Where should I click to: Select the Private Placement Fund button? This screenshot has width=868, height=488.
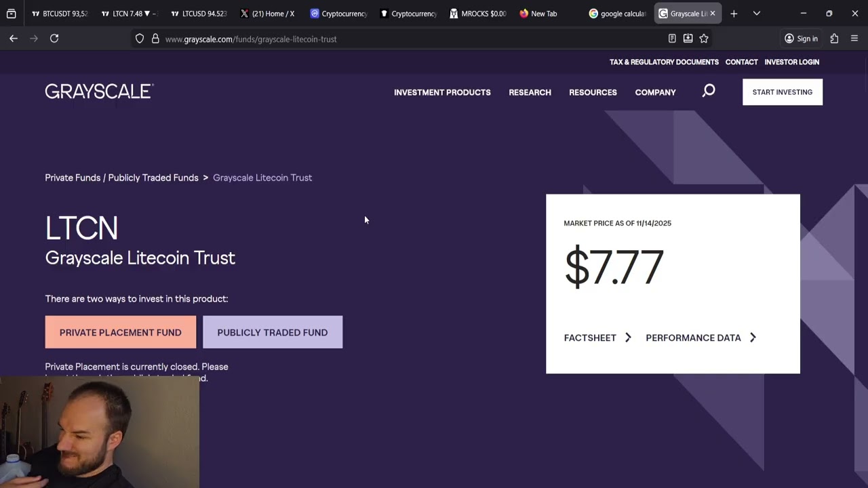click(121, 332)
